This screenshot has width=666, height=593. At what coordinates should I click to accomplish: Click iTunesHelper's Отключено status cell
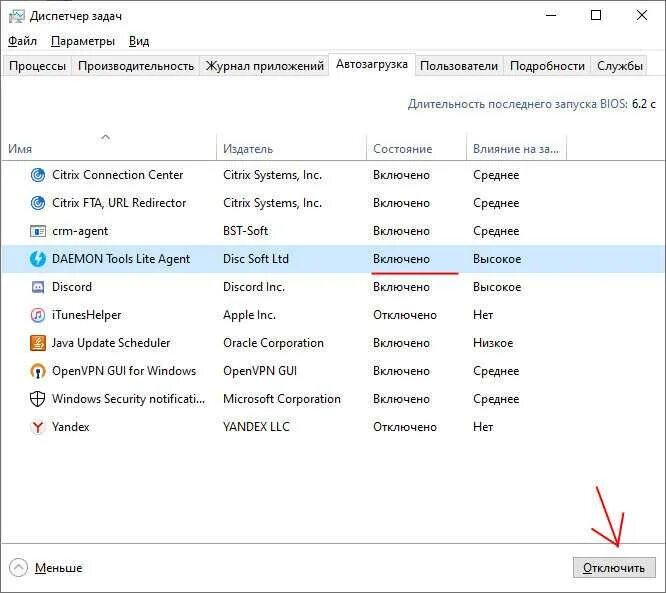(405, 315)
